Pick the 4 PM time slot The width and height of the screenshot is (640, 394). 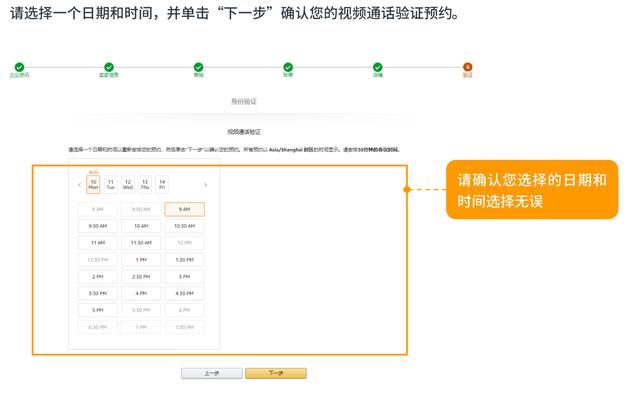[141, 293]
